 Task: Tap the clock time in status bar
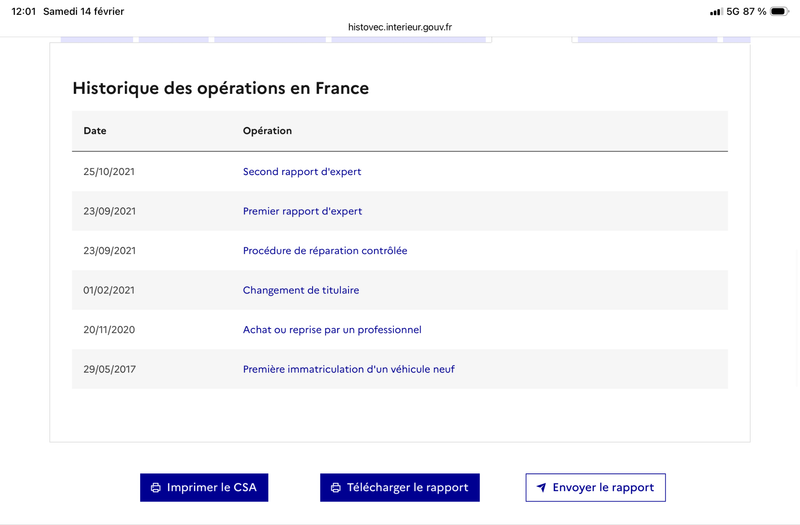click(23, 11)
